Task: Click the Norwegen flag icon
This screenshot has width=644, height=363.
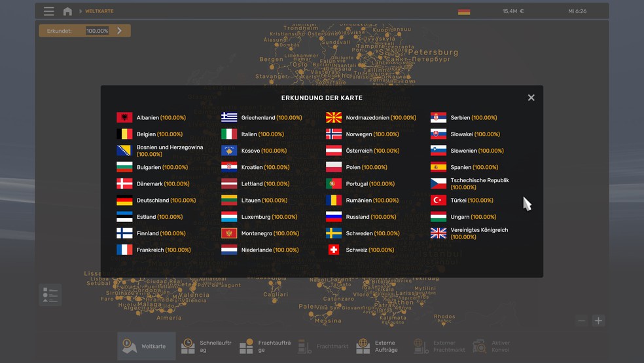Action: 334,134
